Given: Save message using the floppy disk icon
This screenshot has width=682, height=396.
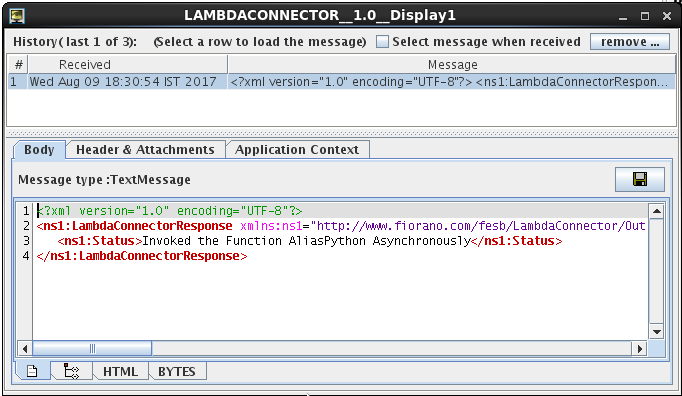Looking at the screenshot, I should pyautogui.click(x=639, y=179).
